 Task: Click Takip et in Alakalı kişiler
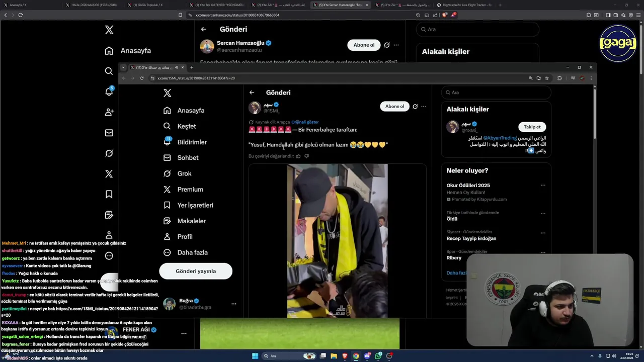(532, 127)
